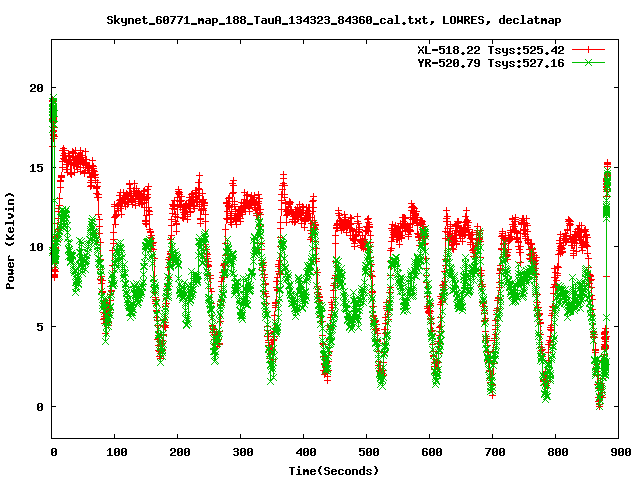
Task: Click the x-axis tick label 400
Action: [306, 452]
